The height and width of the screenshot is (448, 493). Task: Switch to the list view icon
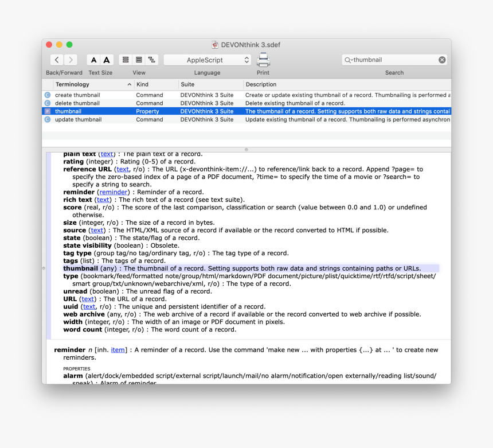click(x=126, y=60)
